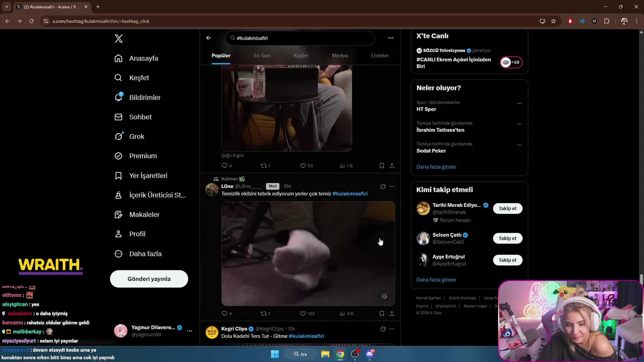Image resolution: width=644 pixels, height=362 pixels.
Task: Show more under Neler oluyor
Action: tap(436, 167)
